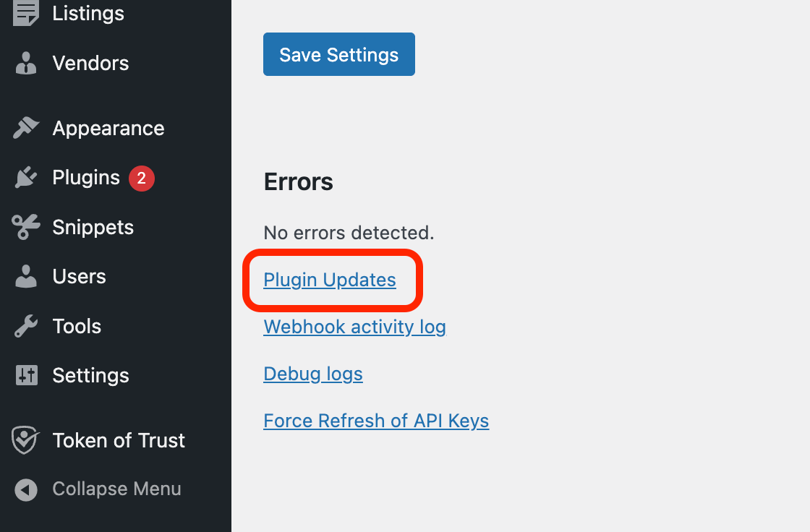Click the Appearance paintbrush icon

[x=26, y=129]
